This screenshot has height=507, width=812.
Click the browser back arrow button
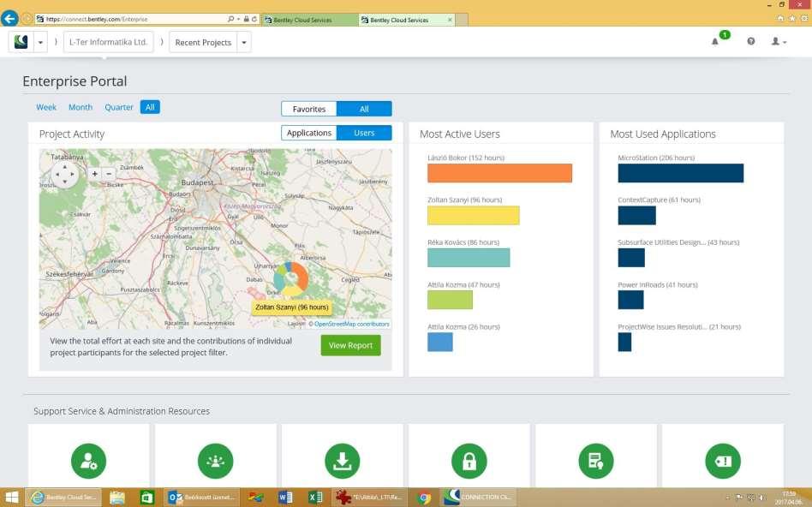(x=9, y=19)
